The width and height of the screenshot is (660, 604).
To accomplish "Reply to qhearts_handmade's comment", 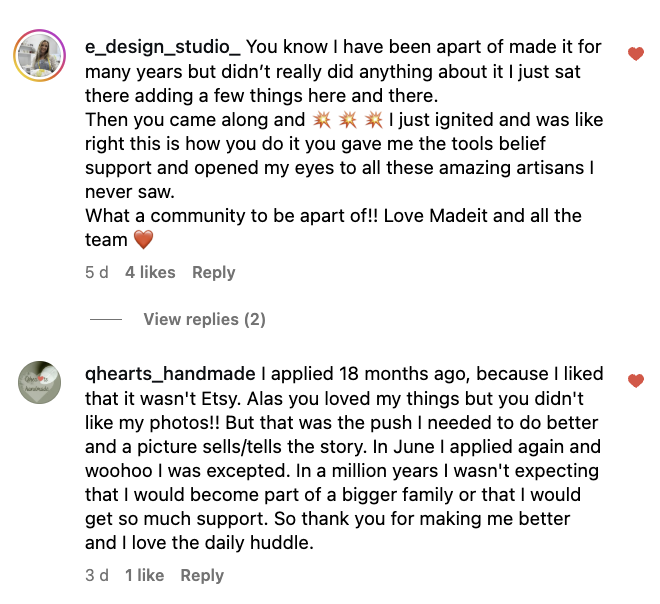I will pos(202,575).
